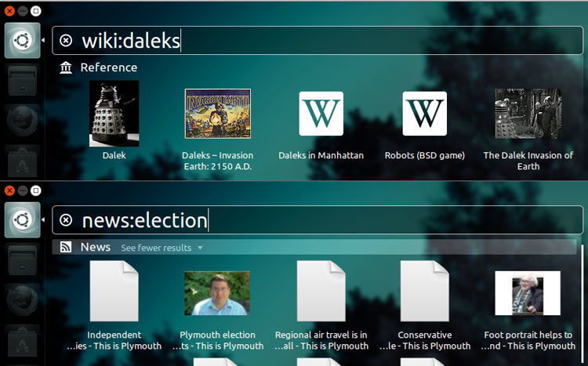The image size is (588, 366).
Task: Open Software Center in top window launcher
Action: [23, 161]
